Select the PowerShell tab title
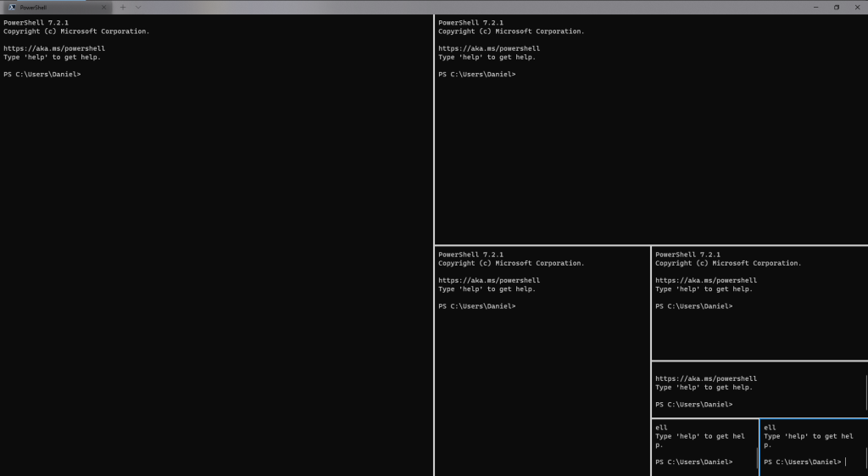The height and width of the screenshot is (476, 868). tap(33, 8)
